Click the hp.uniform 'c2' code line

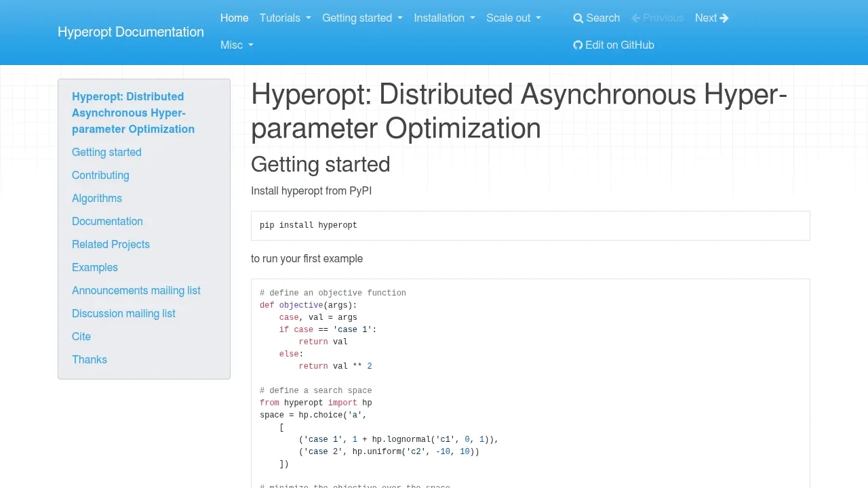pyautogui.click(x=389, y=452)
